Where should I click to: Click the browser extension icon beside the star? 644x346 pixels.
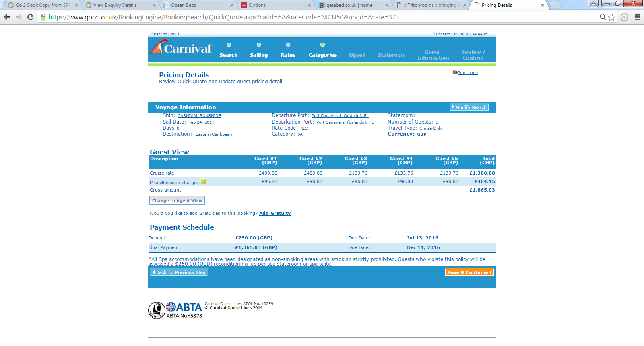pyautogui.click(x=625, y=17)
